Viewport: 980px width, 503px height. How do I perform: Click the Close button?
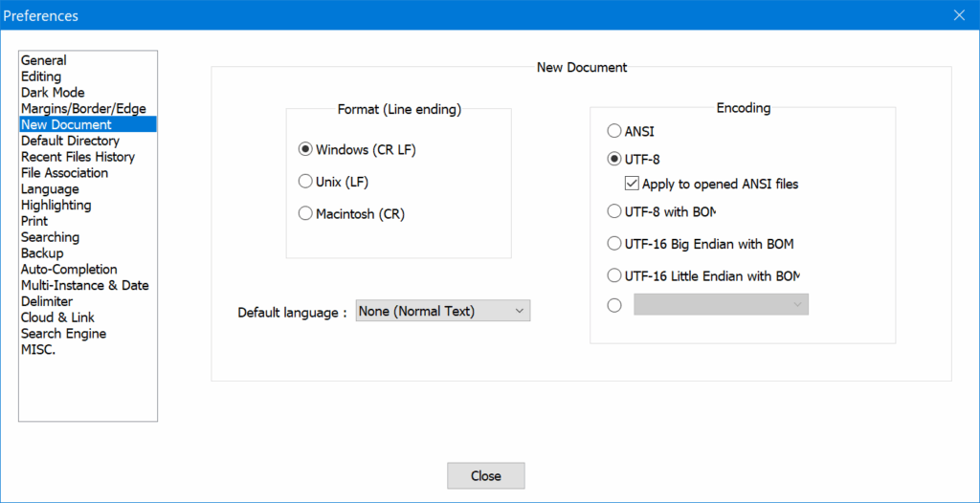pos(485,475)
